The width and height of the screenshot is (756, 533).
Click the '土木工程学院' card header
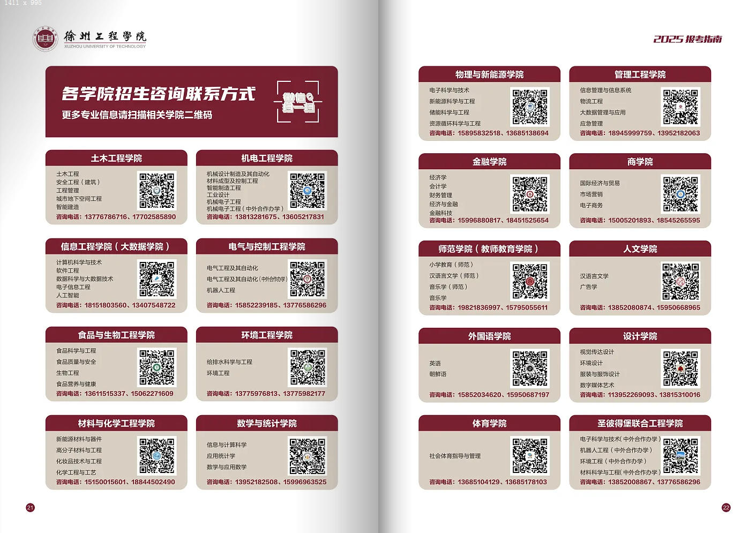click(116, 158)
